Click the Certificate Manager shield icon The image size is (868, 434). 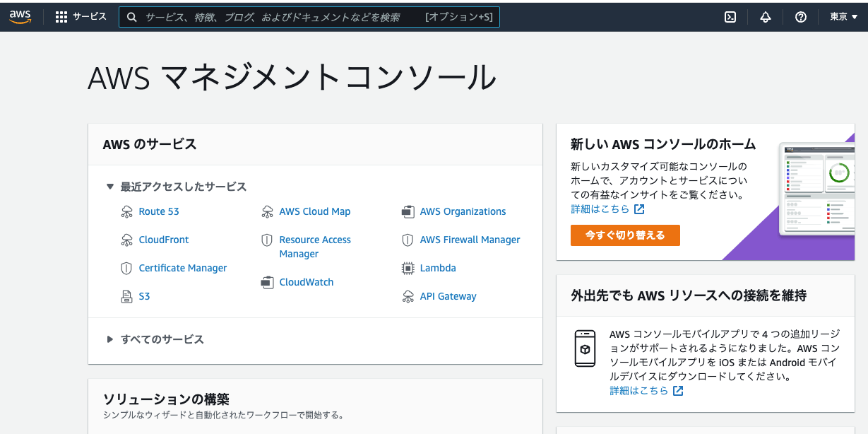(126, 268)
